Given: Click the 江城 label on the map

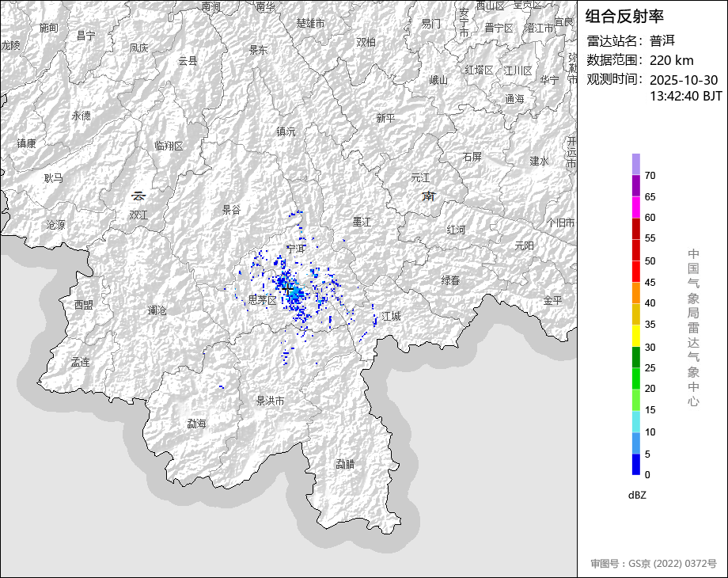Looking at the screenshot, I should point(391,316).
